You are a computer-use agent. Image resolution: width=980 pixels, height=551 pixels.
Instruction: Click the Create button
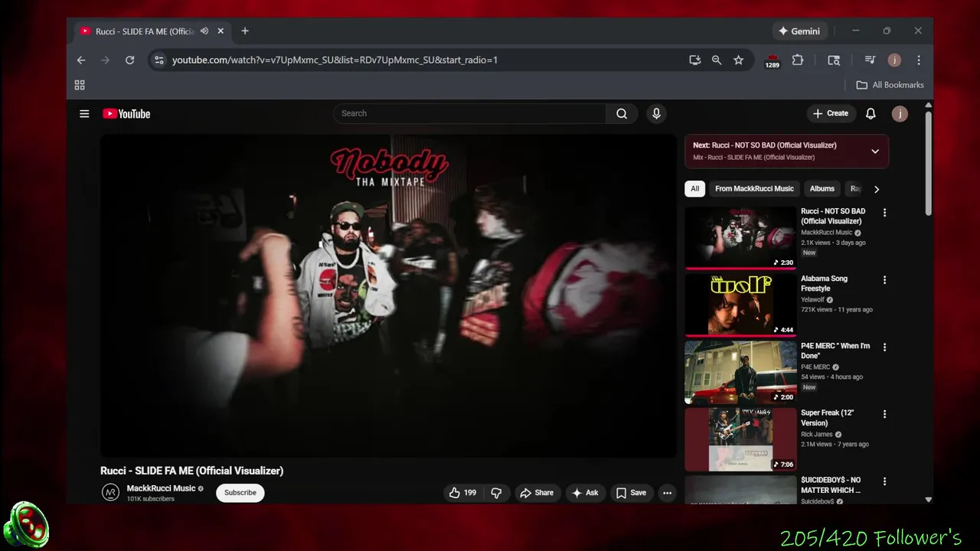831,113
